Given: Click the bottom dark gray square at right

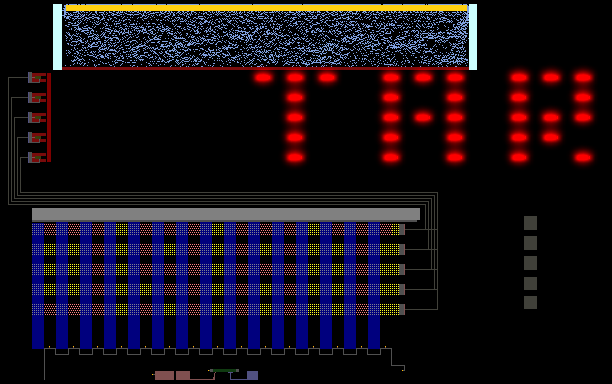Looking at the screenshot, I should tap(530, 302).
